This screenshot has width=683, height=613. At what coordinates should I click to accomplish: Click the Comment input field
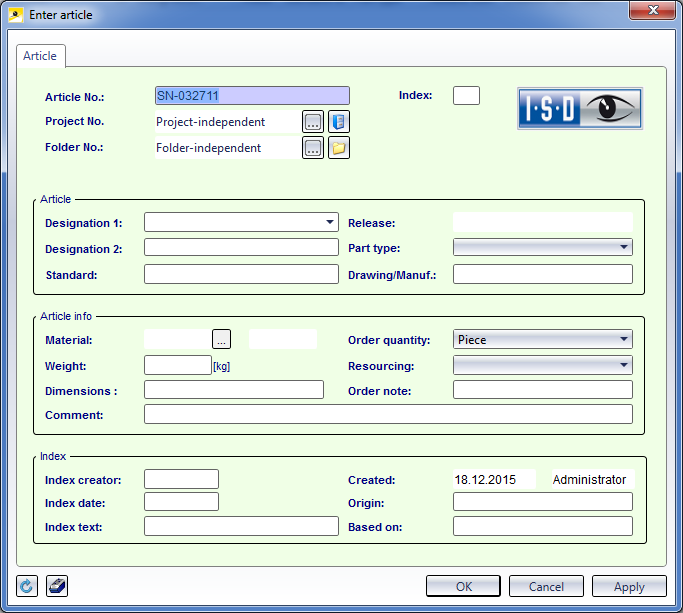[388, 414]
